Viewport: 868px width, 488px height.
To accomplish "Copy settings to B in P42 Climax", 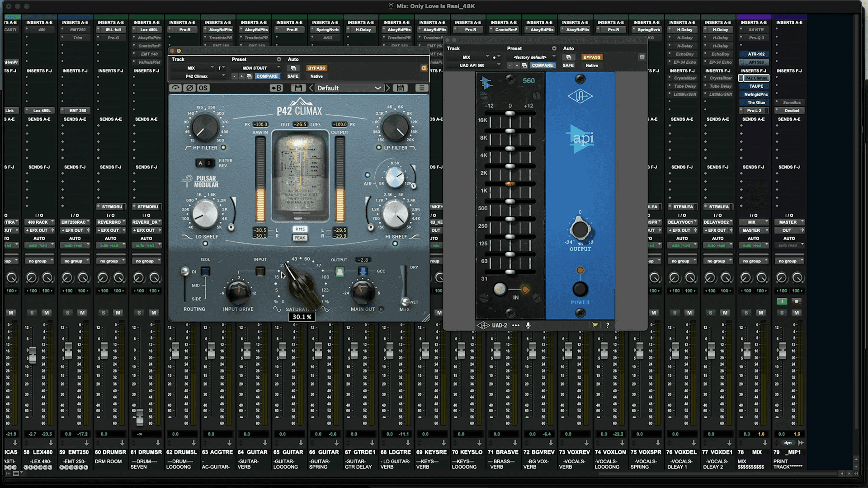I will (x=276, y=88).
